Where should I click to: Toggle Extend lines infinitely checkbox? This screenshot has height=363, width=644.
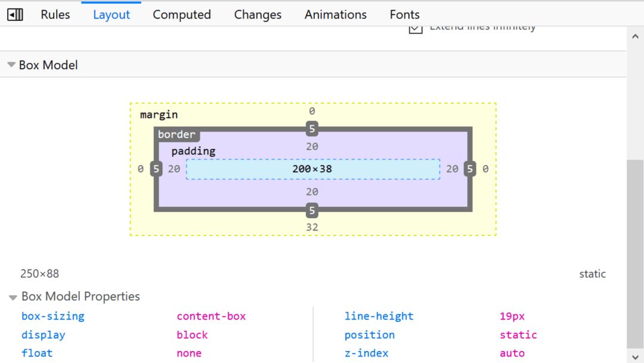coord(416,29)
